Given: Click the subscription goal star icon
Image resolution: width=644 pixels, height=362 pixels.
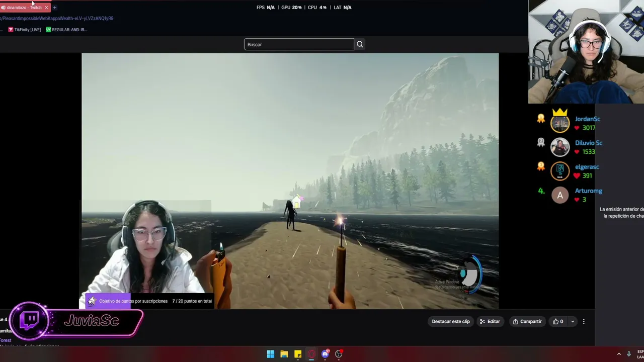Looking at the screenshot, I should click(92, 301).
